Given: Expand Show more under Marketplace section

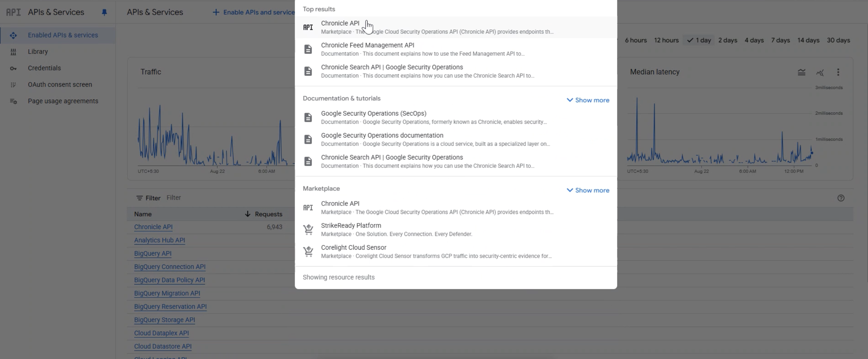Looking at the screenshot, I should [x=588, y=190].
